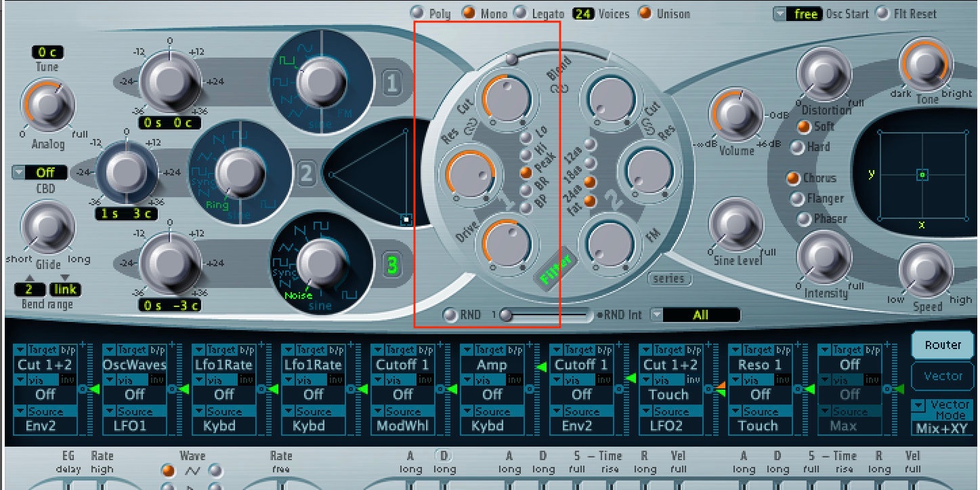This screenshot has height=490, width=980.
Task: Click the filter series routing button
Action: [669, 279]
